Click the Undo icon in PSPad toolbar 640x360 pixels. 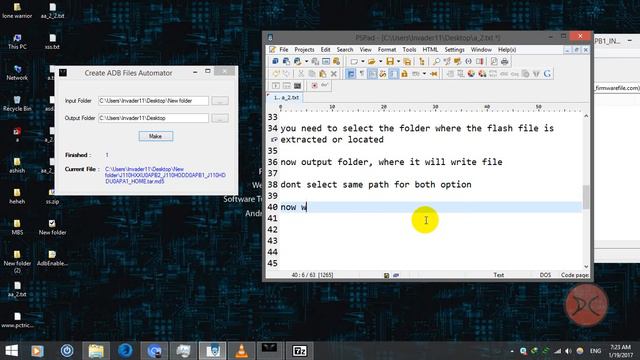tap(276, 74)
